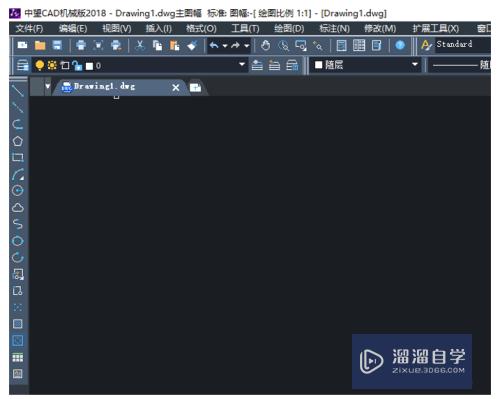Screen dimensions: 500x399
Task: Expand the layer list dropdown
Action: (x=242, y=64)
